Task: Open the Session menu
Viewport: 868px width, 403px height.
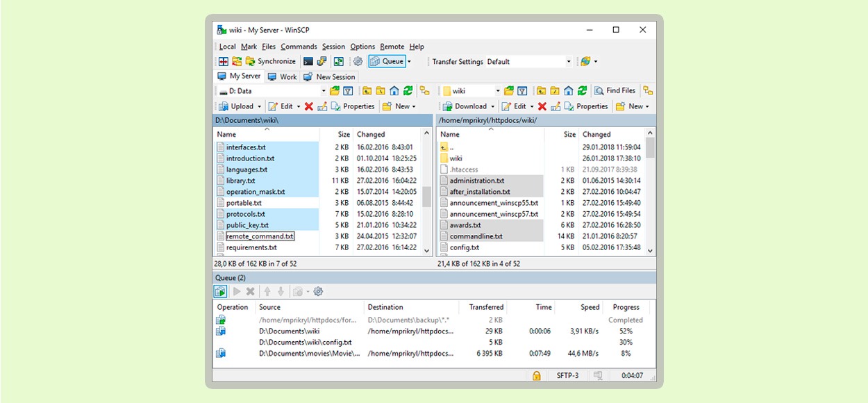Action: [x=333, y=47]
